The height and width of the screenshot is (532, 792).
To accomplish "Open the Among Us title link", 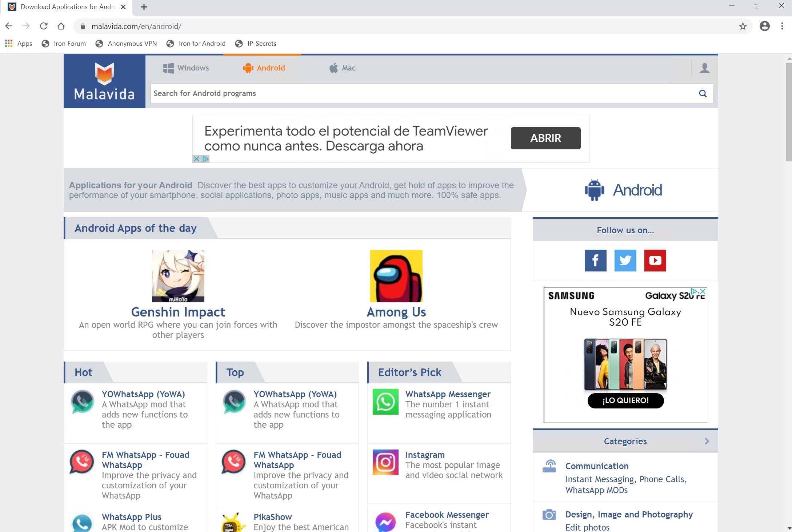I will 396,312.
